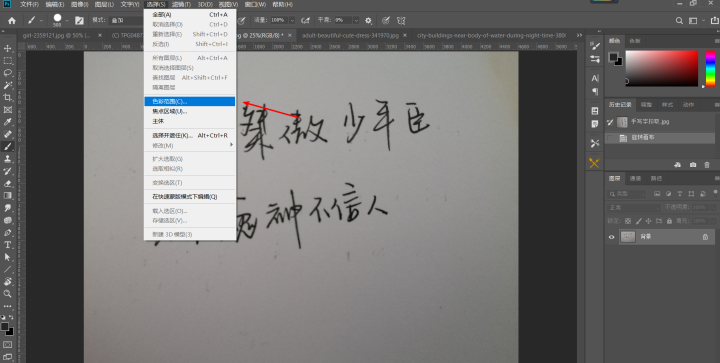
Task: Toggle Quick Mask mode icon in toolbar
Action: point(8,344)
